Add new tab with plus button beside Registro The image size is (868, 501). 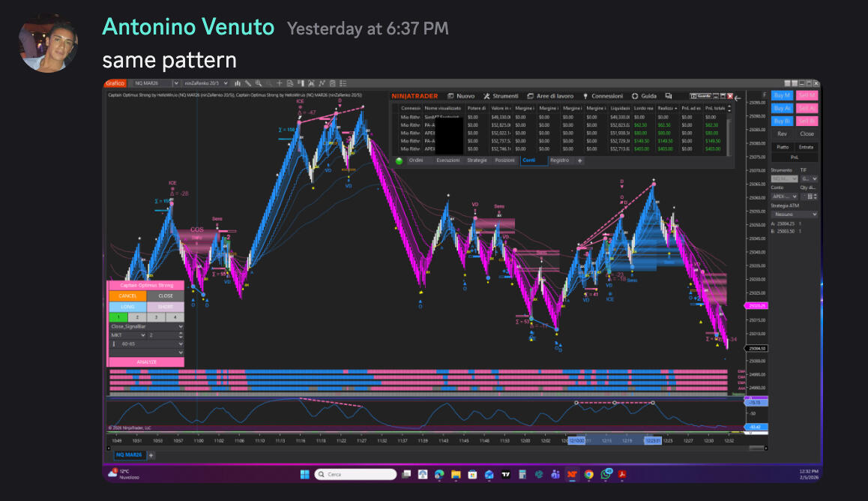[x=579, y=160]
